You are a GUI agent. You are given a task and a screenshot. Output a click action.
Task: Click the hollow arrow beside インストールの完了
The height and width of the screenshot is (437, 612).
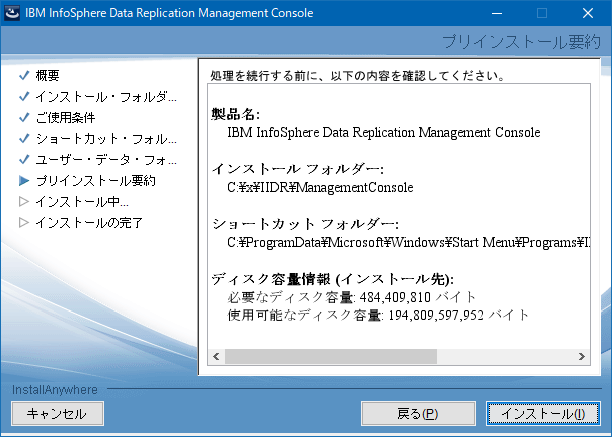tap(24, 223)
